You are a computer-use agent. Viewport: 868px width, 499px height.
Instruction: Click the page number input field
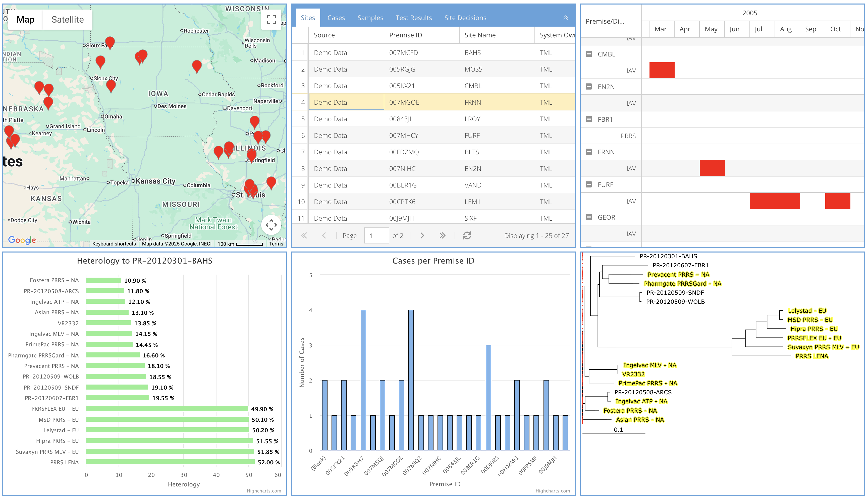376,235
